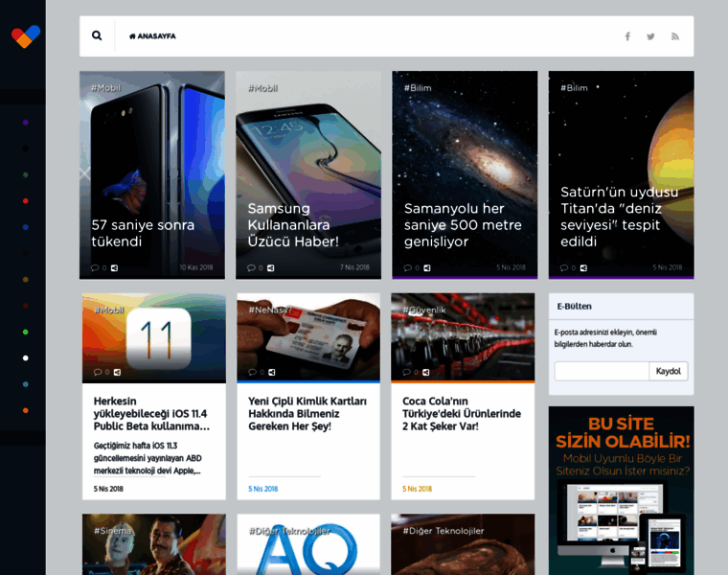Open #Güvenlik tag on Coca Cola card
This screenshot has height=575, width=728.
point(424,310)
